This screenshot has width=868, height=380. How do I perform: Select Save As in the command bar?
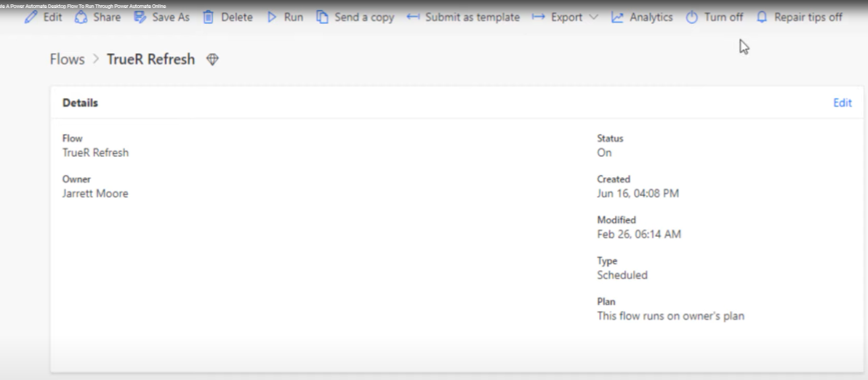[x=171, y=17]
